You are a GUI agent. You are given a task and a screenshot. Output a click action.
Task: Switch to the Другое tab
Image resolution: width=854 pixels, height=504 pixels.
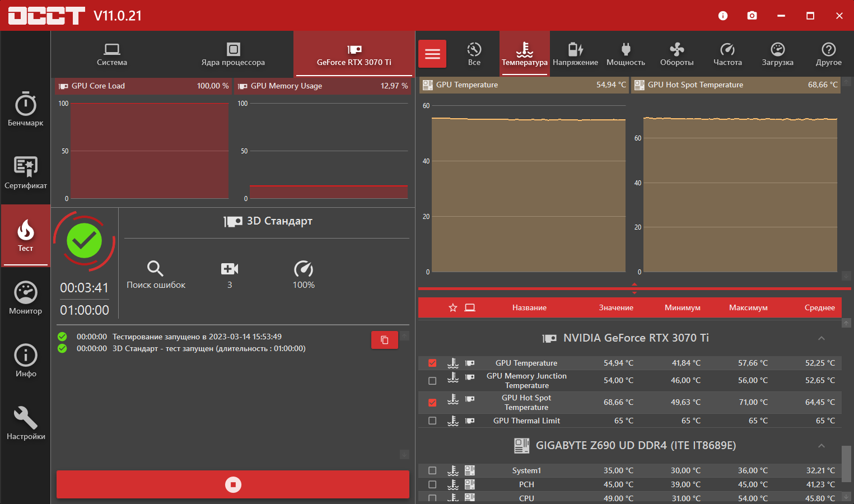point(829,54)
